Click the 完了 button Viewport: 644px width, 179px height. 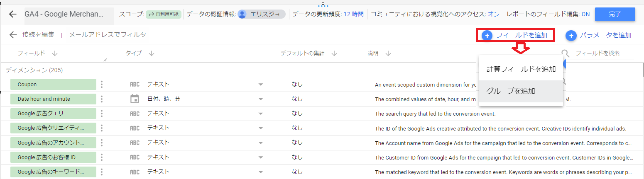click(615, 15)
